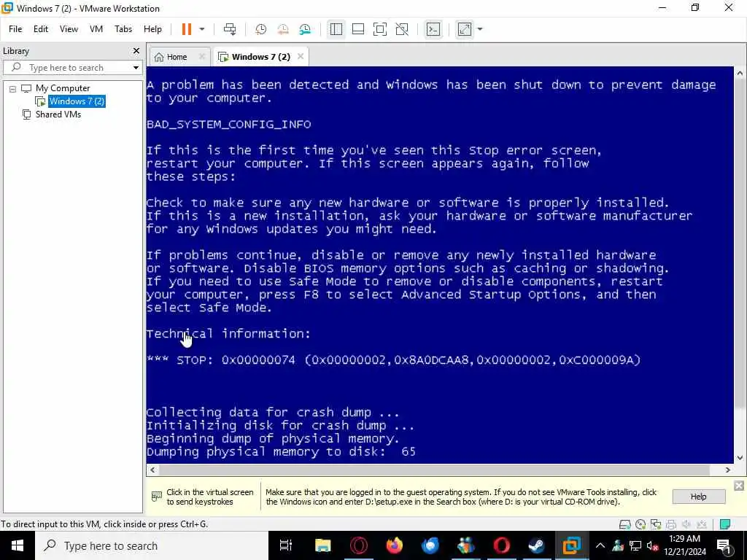Click VMware Workstation taskbar icon

(572, 545)
